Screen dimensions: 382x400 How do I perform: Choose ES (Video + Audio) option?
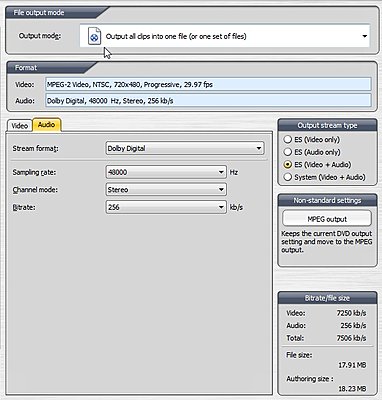[x=317, y=165]
